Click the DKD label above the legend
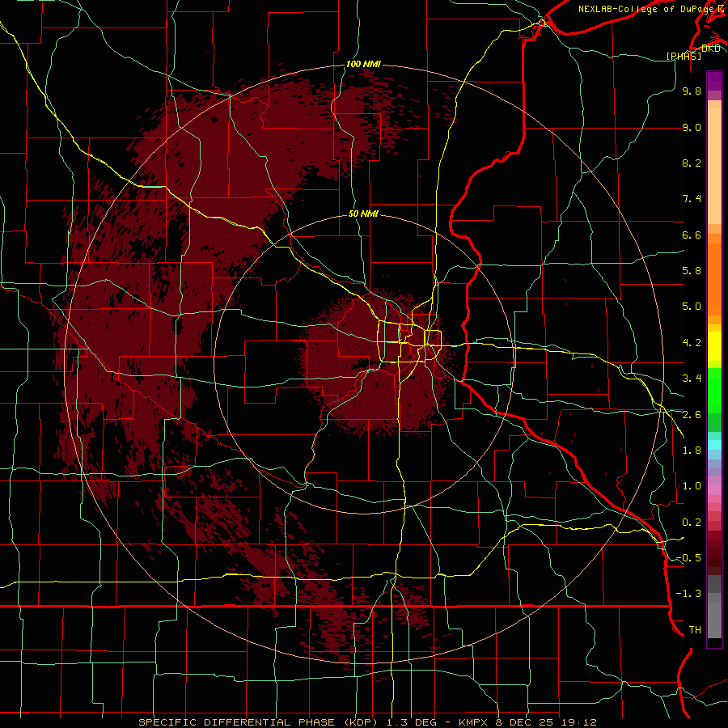 (x=710, y=49)
